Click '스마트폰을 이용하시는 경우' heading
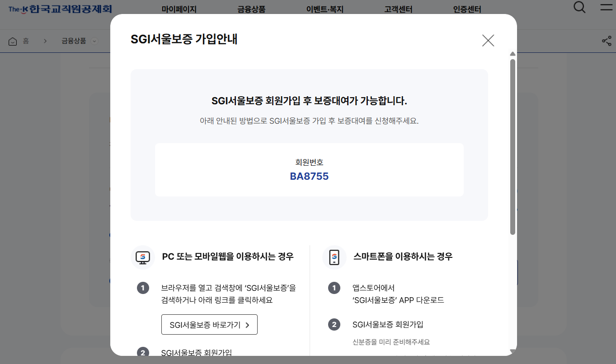The height and width of the screenshot is (364, 616). click(x=403, y=257)
